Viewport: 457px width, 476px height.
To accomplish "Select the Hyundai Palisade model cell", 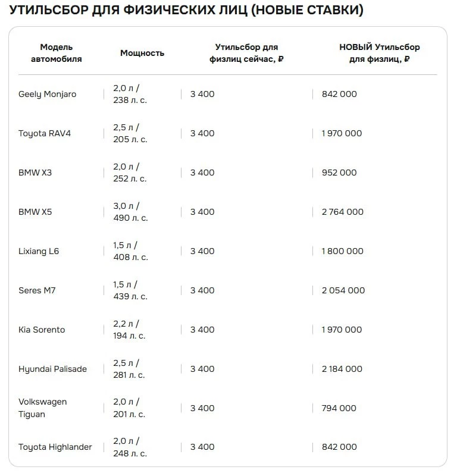I will tap(52, 369).
